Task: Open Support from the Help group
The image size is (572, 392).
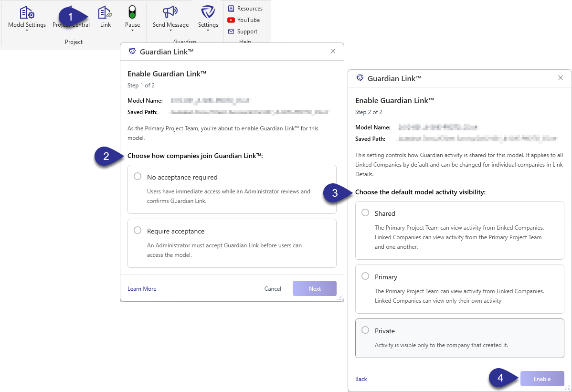Action: (x=243, y=32)
